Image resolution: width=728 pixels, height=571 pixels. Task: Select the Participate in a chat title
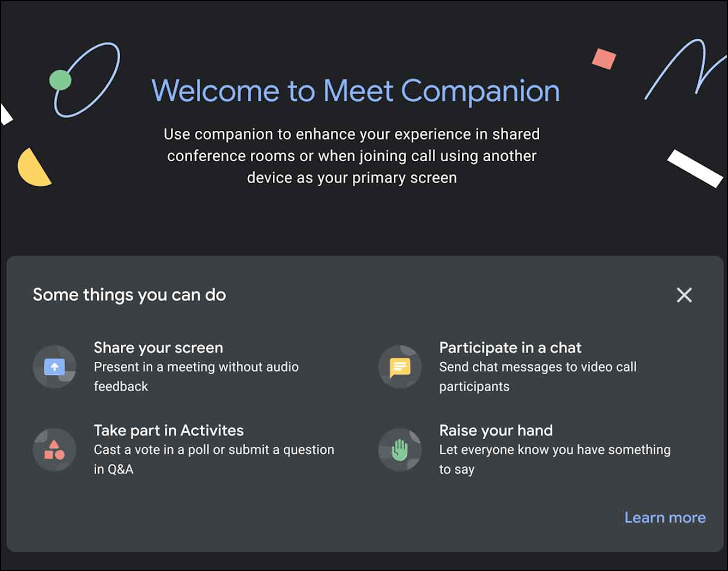coord(510,348)
